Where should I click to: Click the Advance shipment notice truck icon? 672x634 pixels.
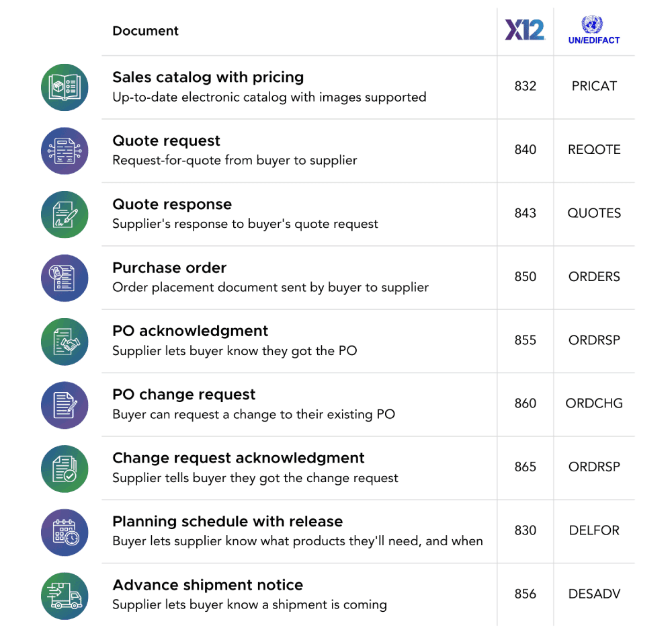click(x=65, y=596)
